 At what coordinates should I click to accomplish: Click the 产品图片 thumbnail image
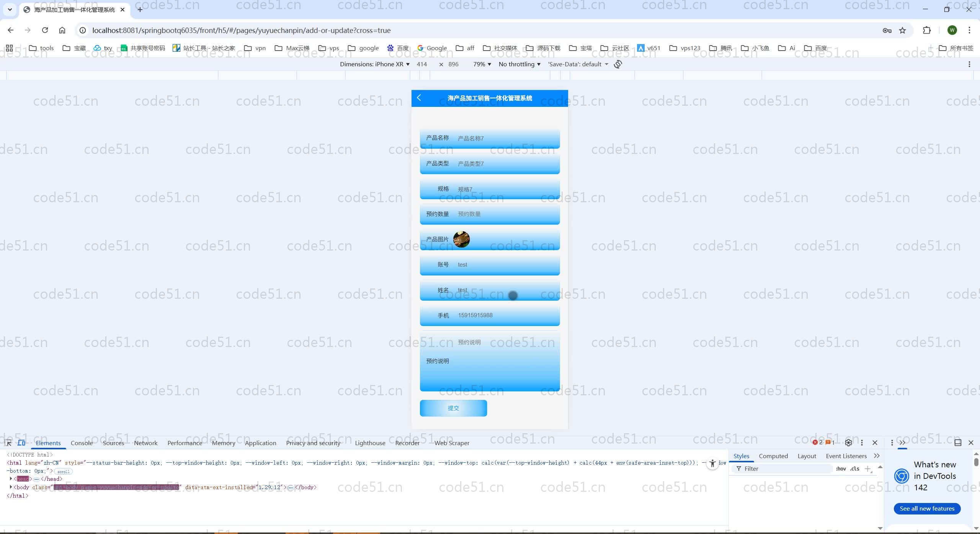pyautogui.click(x=461, y=239)
